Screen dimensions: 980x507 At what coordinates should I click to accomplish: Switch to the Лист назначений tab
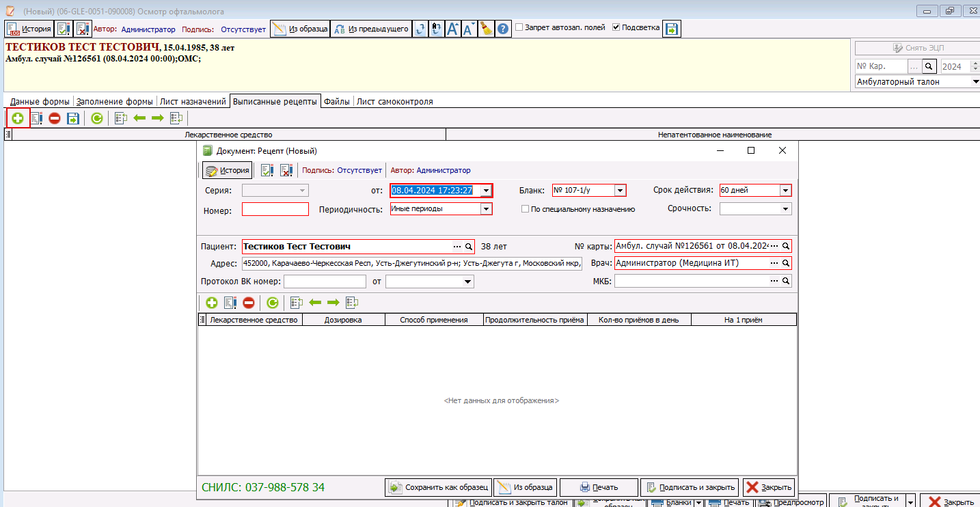pos(193,101)
